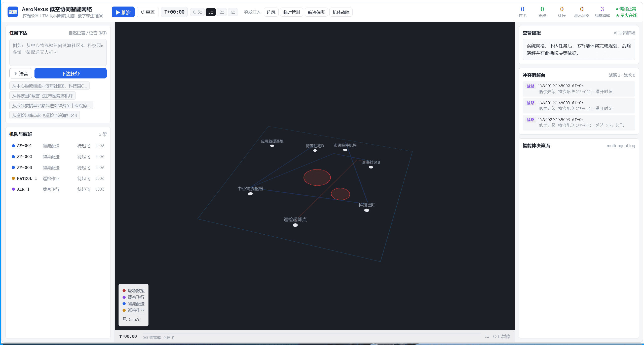Viewport: 644px width, 345px height.
Task: Choose preset 从应急救援基地紧急送医物资
Action: click(51, 106)
